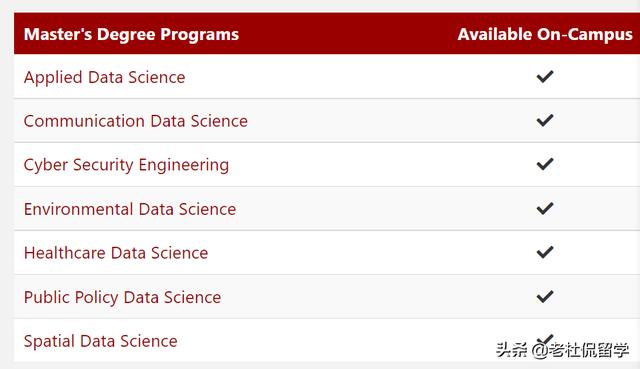Click the Public Policy Data Science checkmark
Viewport: 640px width, 369px height.
[x=545, y=296]
